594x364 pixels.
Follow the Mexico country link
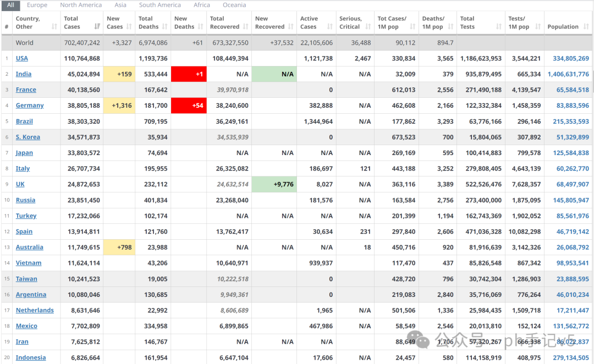tap(26, 326)
